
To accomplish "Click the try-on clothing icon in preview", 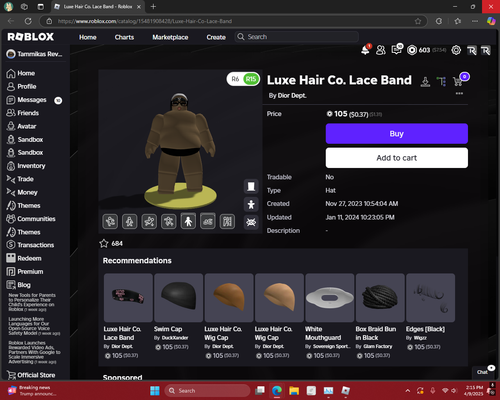I will [x=251, y=186].
